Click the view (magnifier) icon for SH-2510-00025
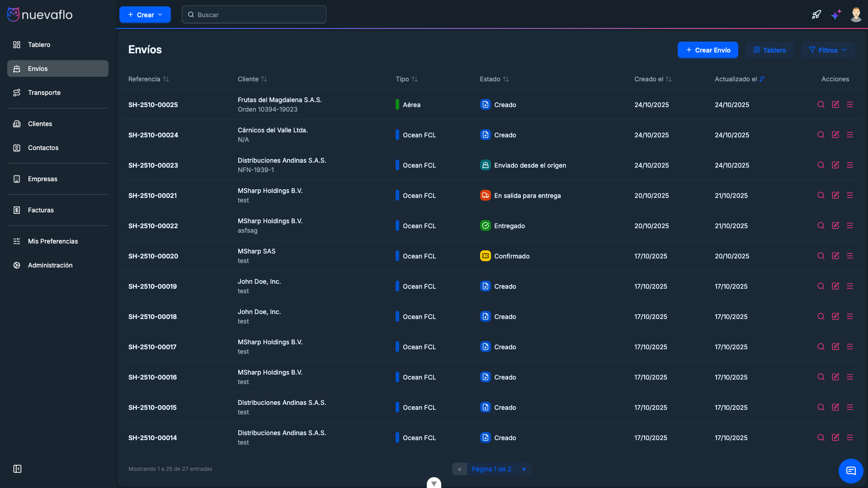The width and height of the screenshot is (868, 488). [x=821, y=104]
